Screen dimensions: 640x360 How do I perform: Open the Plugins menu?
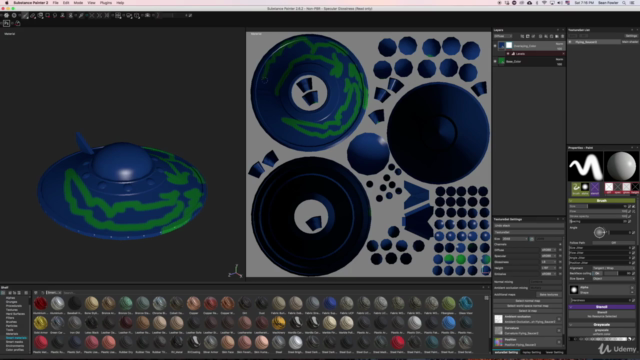click(106, 3)
